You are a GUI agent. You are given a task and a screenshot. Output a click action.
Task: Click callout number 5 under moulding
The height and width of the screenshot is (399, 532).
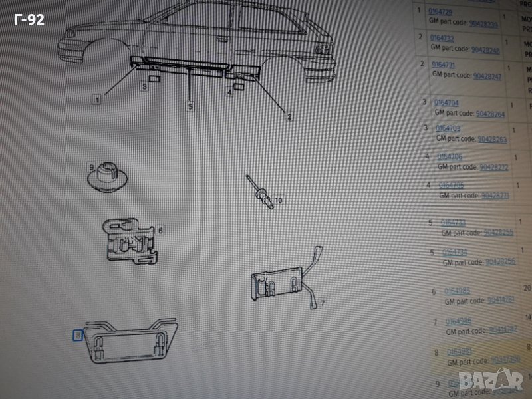pos(190,106)
